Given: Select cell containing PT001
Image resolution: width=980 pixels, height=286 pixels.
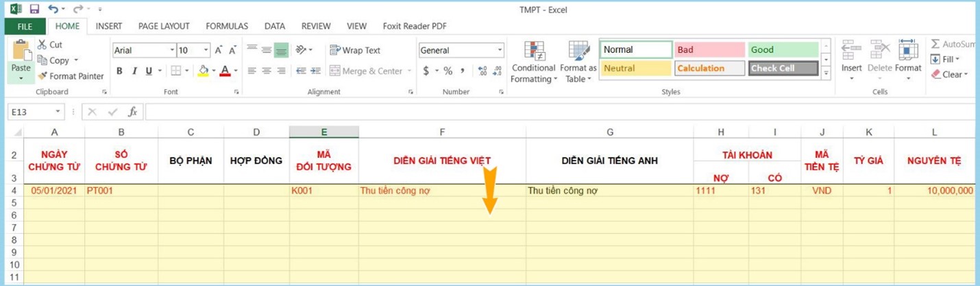Looking at the screenshot, I should 121,191.
